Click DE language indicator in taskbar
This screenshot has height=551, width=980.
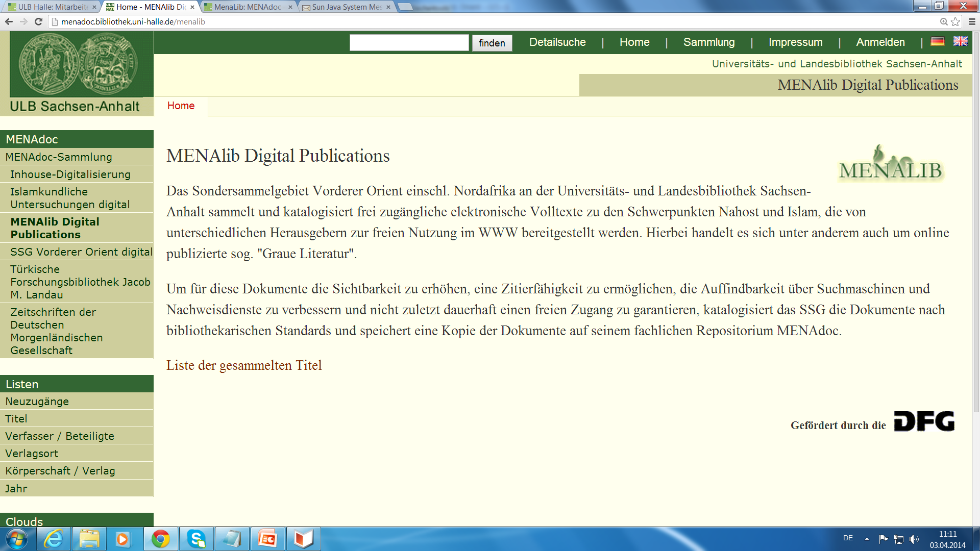848,538
